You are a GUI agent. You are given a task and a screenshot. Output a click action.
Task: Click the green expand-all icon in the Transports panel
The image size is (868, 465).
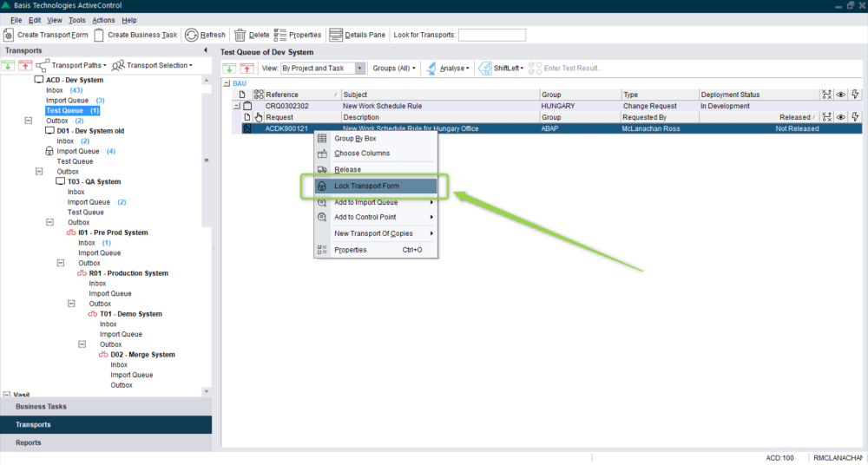[x=9, y=65]
